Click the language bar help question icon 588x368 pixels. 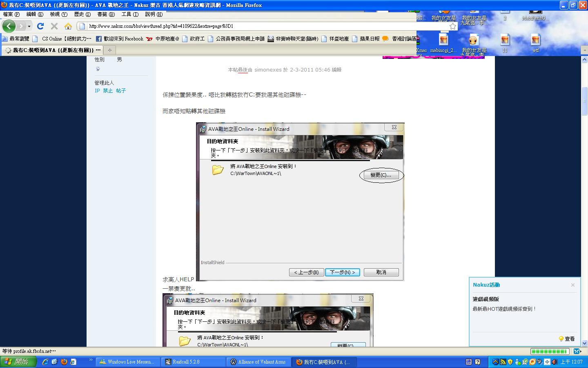click(x=478, y=362)
